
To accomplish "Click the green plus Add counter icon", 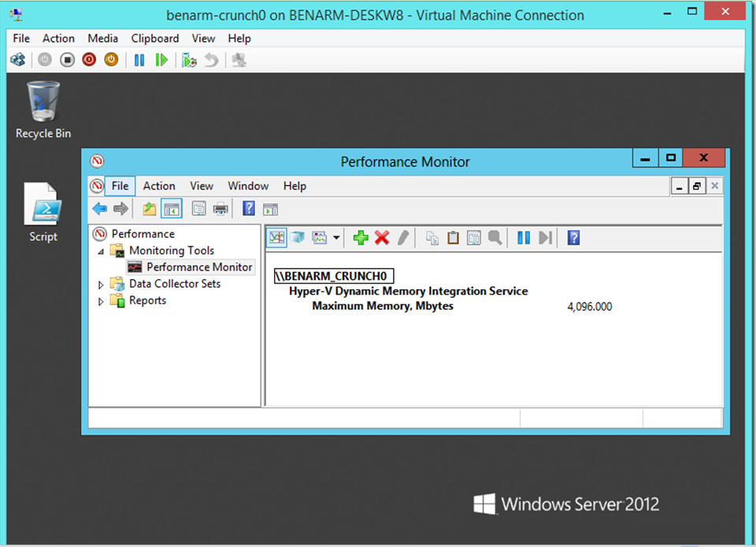I will 361,238.
